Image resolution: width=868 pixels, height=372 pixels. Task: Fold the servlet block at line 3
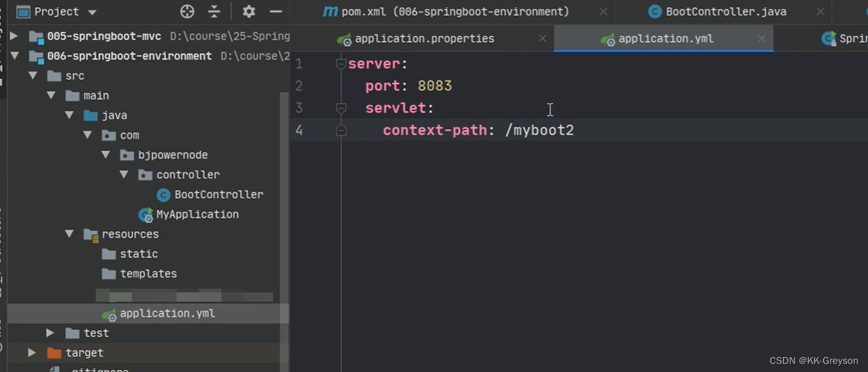[341, 108]
